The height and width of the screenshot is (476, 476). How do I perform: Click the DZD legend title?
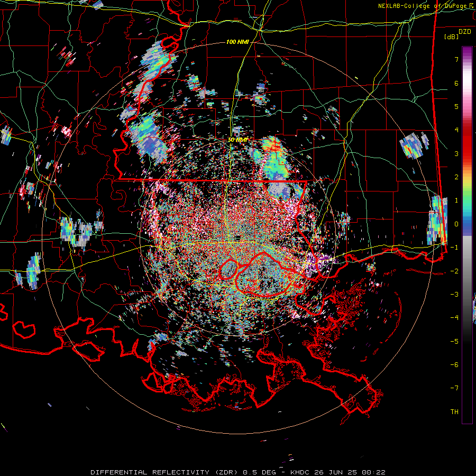(465, 32)
